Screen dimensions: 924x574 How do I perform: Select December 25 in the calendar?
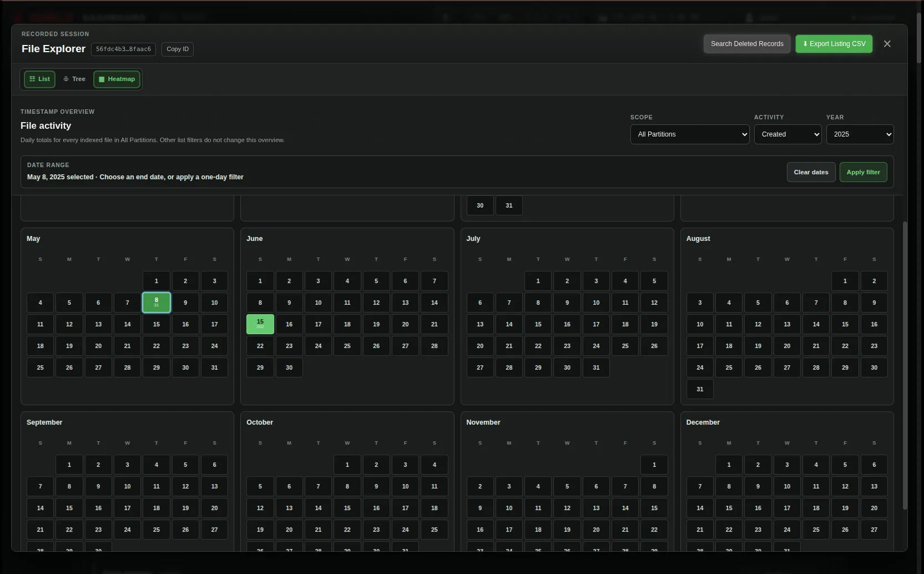click(816, 530)
